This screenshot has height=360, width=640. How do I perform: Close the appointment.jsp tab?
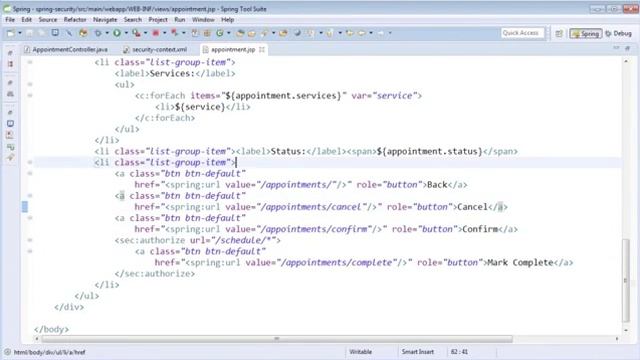(262, 49)
